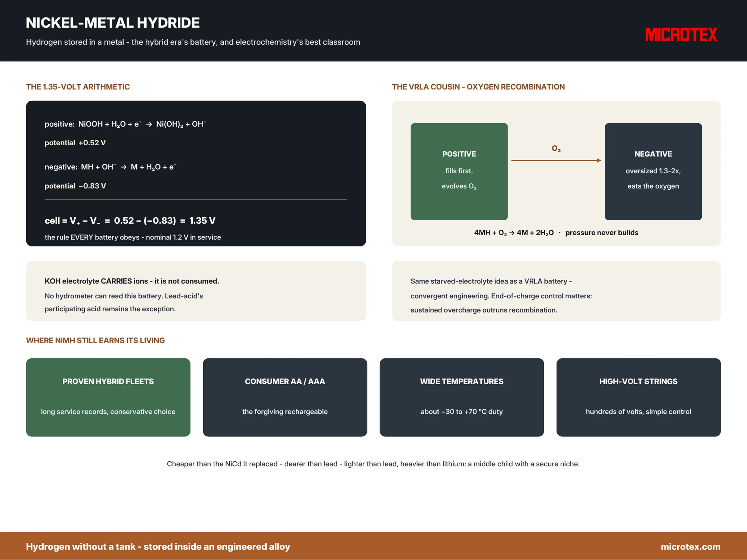Click the O₂ arrow between electrodes
This screenshot has height=560, width=747.
[x=556, y=160]
